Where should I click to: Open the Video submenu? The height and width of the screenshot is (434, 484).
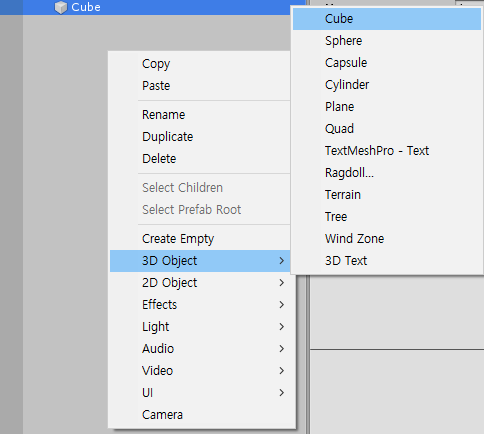[202, 371]
